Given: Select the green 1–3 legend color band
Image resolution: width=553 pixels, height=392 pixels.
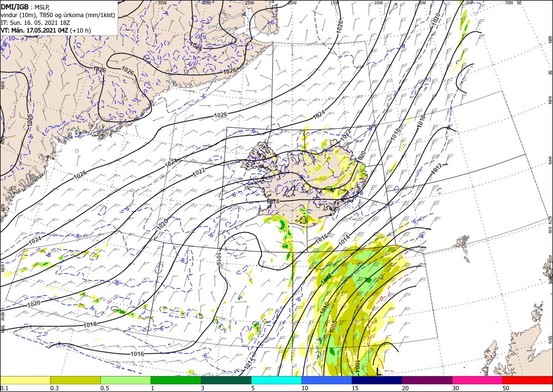Looking at the screenshot, I should click(x=176, y=380).
